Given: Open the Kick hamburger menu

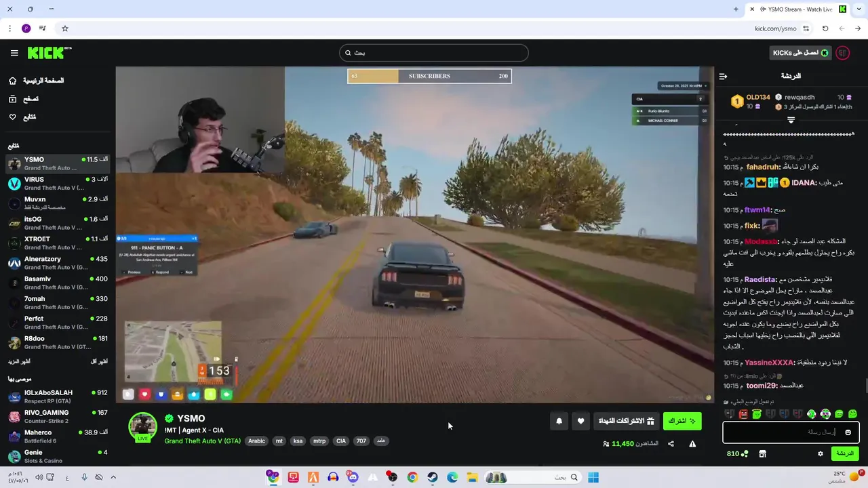Looking at the screenshot, I should point(14,53).
